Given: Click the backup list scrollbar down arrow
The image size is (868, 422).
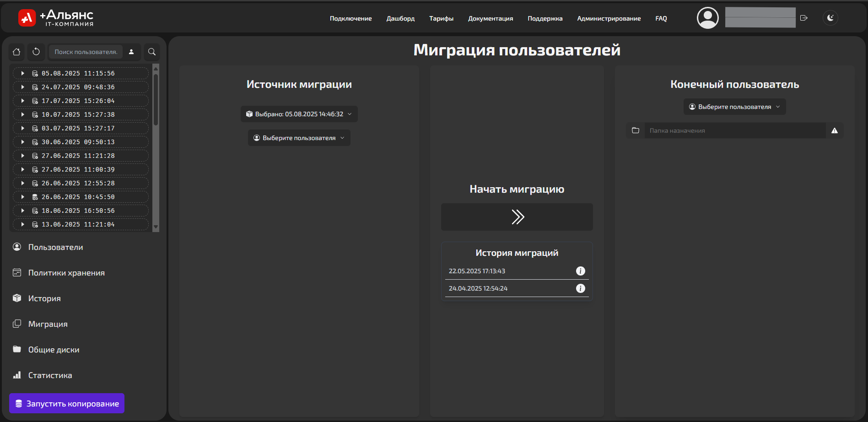Looking at the screenshot, I should 156,227.
